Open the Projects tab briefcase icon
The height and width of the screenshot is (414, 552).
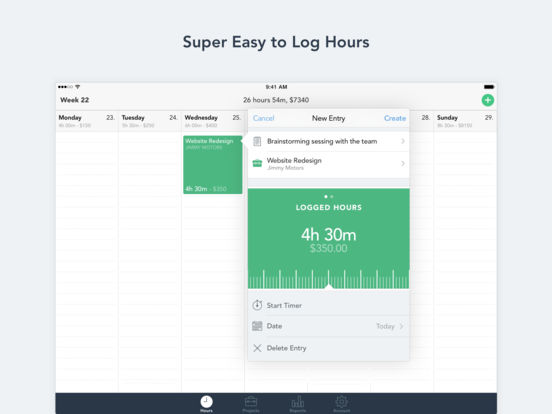pyautogui.click(x=251, y=403)
